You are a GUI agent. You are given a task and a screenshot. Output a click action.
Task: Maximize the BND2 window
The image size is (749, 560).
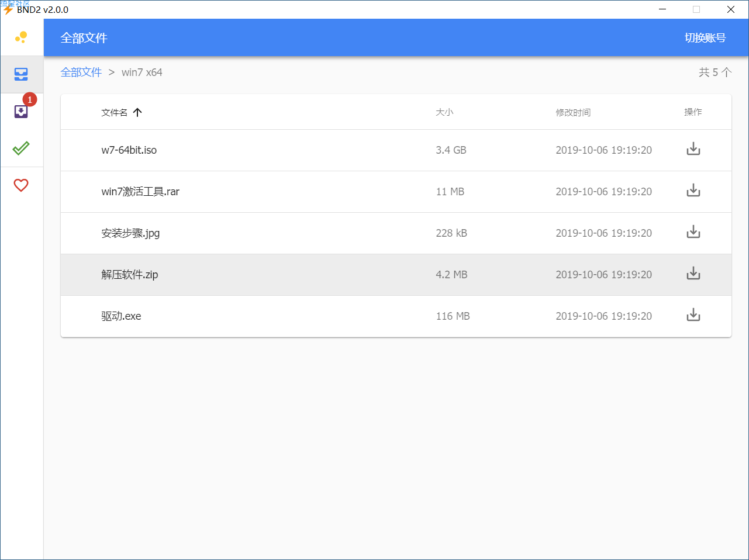(696, 9)
